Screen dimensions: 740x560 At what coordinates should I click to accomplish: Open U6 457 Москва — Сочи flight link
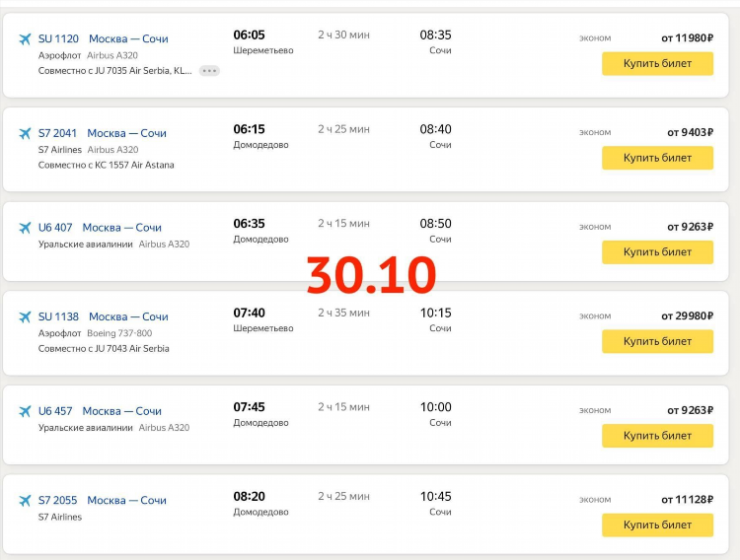pos(100,411)
